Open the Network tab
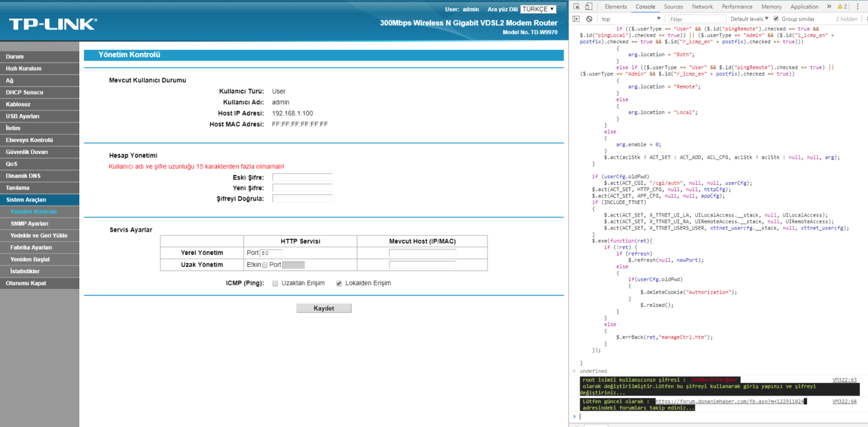Viewport: 868px width, 427px height. click(x=702, y=6)
